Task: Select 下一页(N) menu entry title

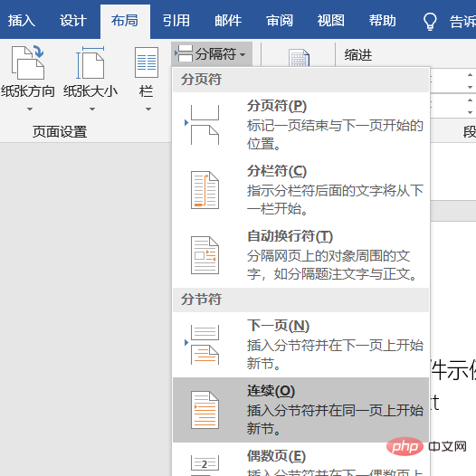Action: [278, 326]
